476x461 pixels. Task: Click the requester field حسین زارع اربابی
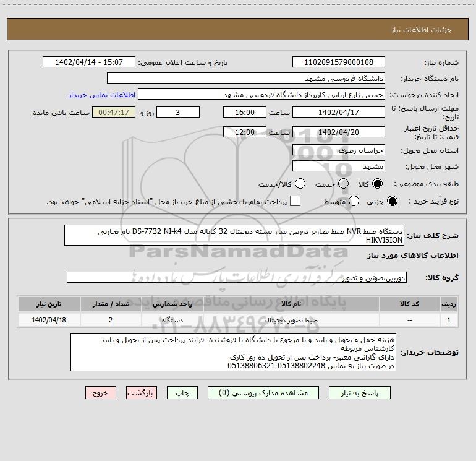pyautogui.click(x=261, y=95)
